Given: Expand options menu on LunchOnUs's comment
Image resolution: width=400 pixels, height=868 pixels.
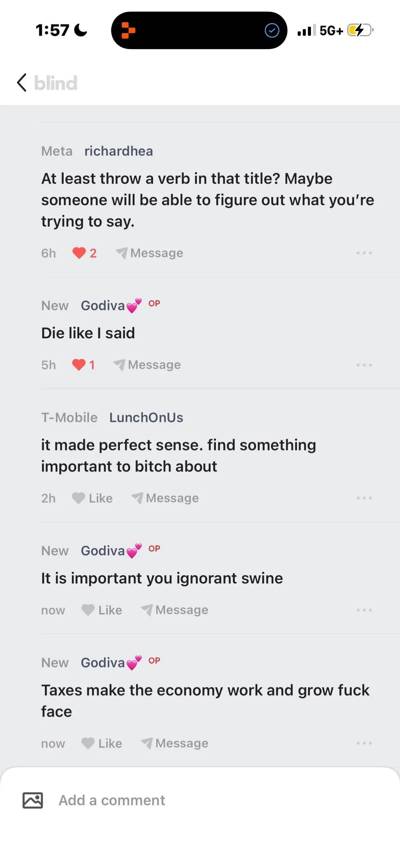Looking at the screenshot, I should (365, 498).
